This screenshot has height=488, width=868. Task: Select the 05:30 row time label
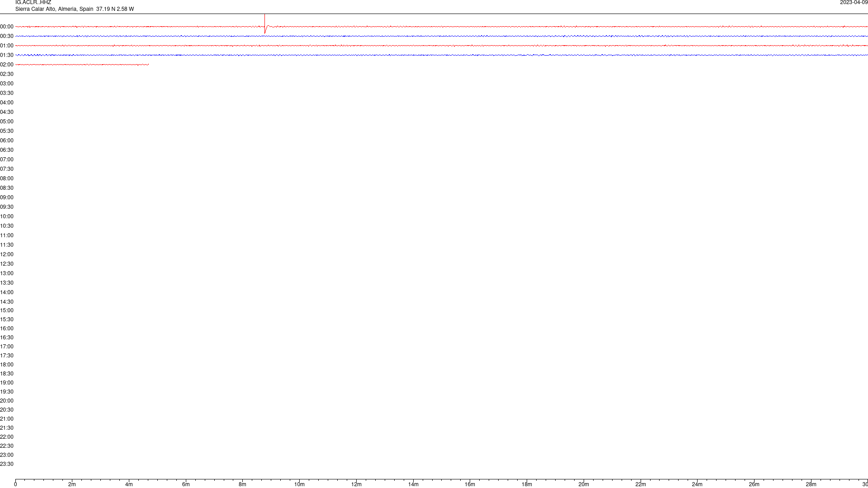click(x=7, y=131)
